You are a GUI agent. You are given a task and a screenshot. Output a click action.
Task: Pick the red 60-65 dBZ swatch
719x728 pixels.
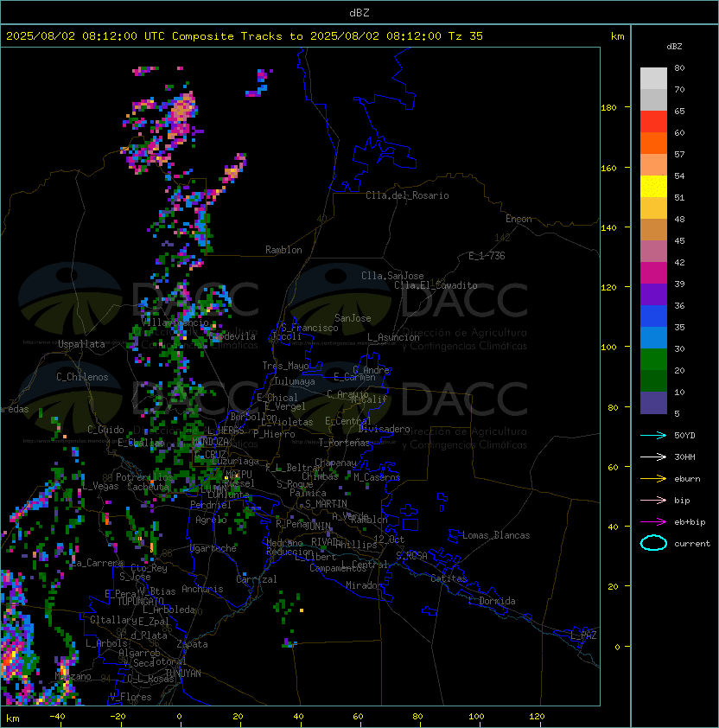653,122
